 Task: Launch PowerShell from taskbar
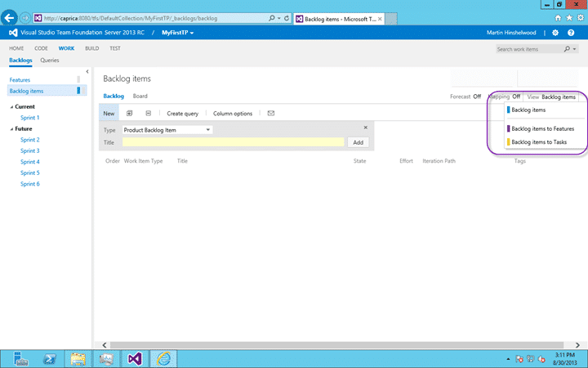(50, 359)
